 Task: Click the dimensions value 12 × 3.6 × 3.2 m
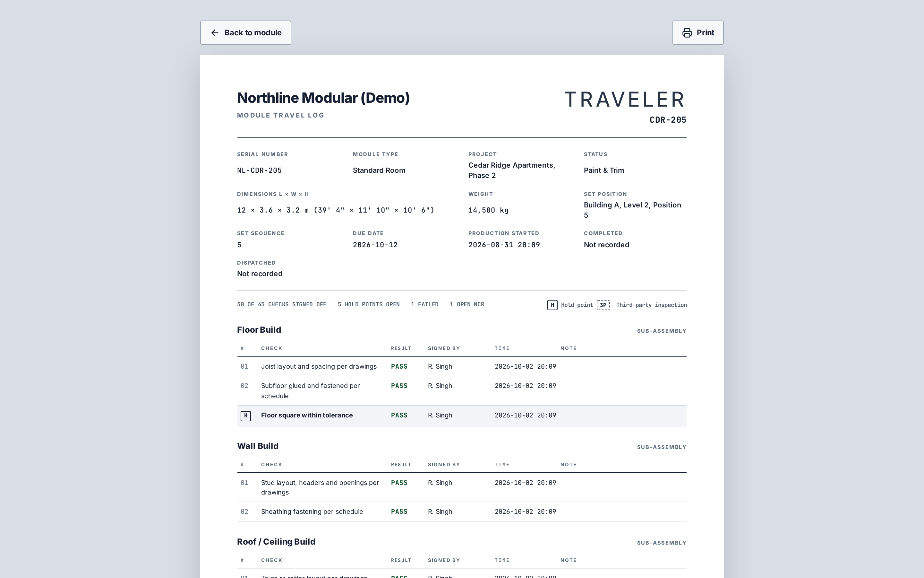click(336, 210)
